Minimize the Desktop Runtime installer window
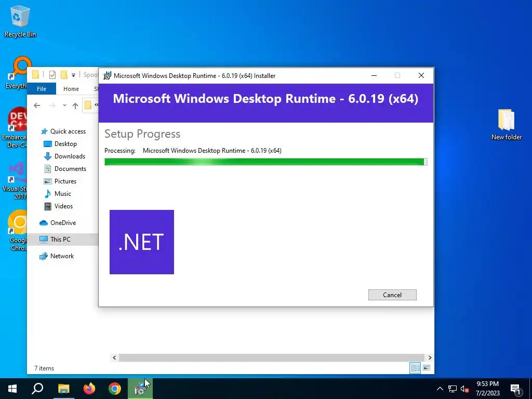The image size is (532, 399). 374,75
